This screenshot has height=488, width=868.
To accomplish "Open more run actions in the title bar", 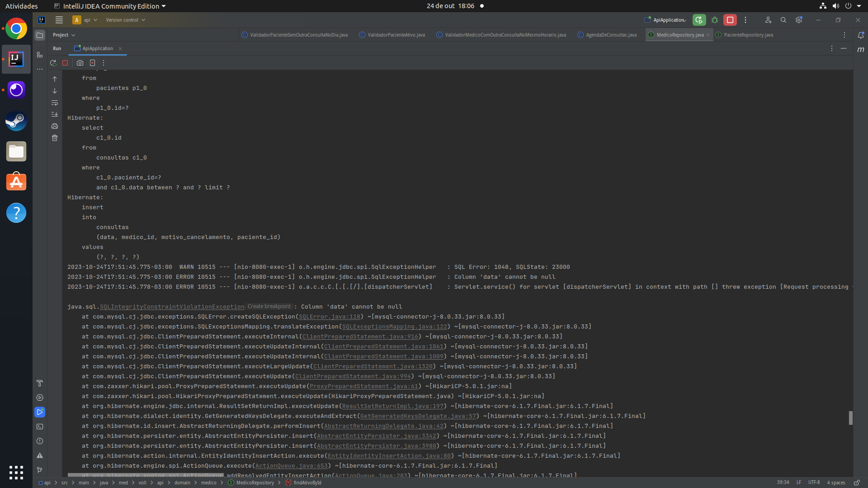I will pos(745,20).
